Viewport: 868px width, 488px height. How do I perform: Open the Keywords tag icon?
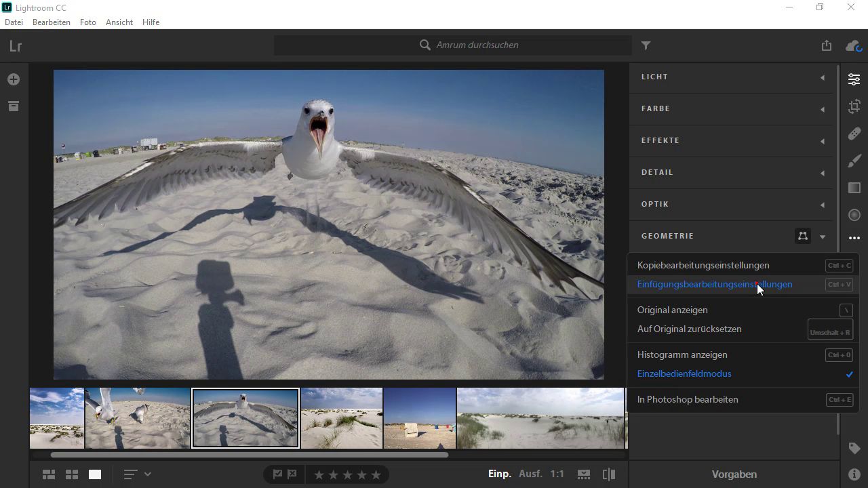(854, 448)
